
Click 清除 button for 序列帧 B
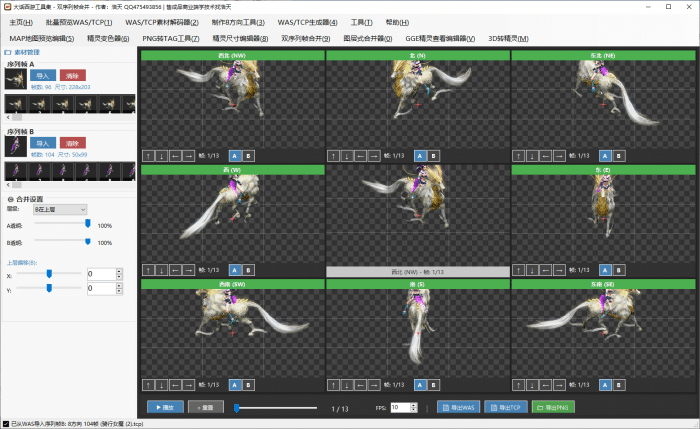(73, 143)
